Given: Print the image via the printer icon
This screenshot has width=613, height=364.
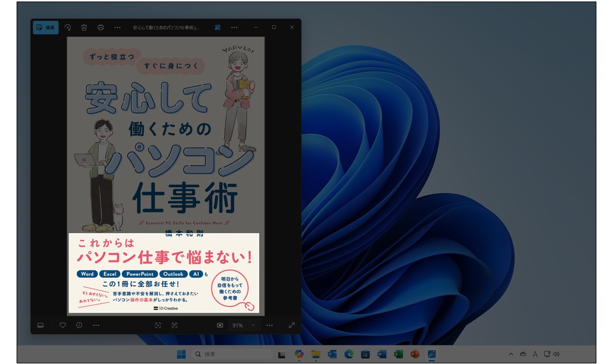Looking at the screenshot, I should tap(101, 27).
